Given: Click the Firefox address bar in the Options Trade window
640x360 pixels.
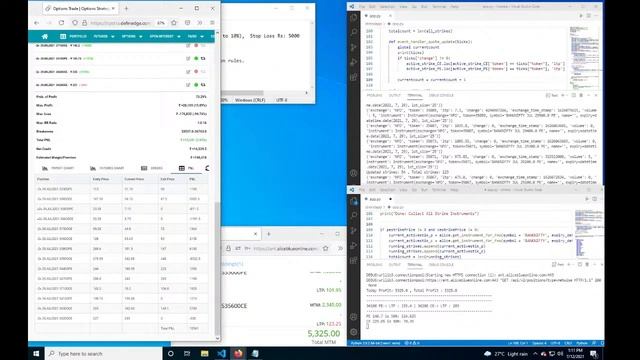Looking at the screenshot, I should pyautogui.click(x=120, y=23).
